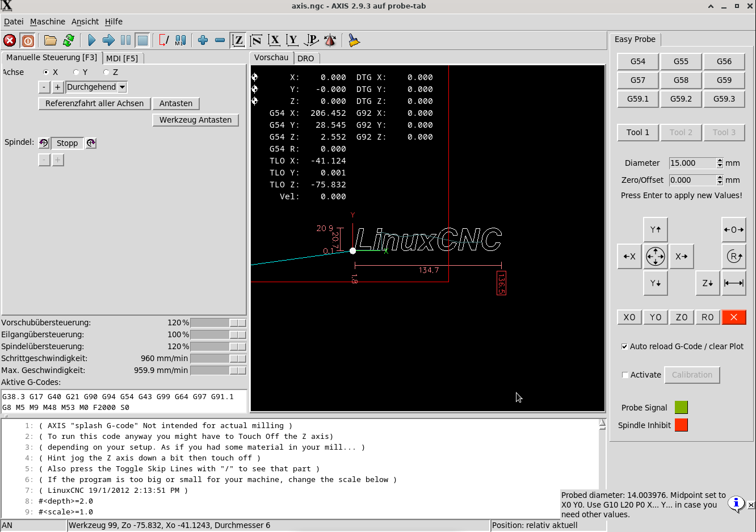The height and width of the screenshot is (532, 756).
Task: Click the center-finding four-arrow probe icon
Action: [x=656, y=257]
